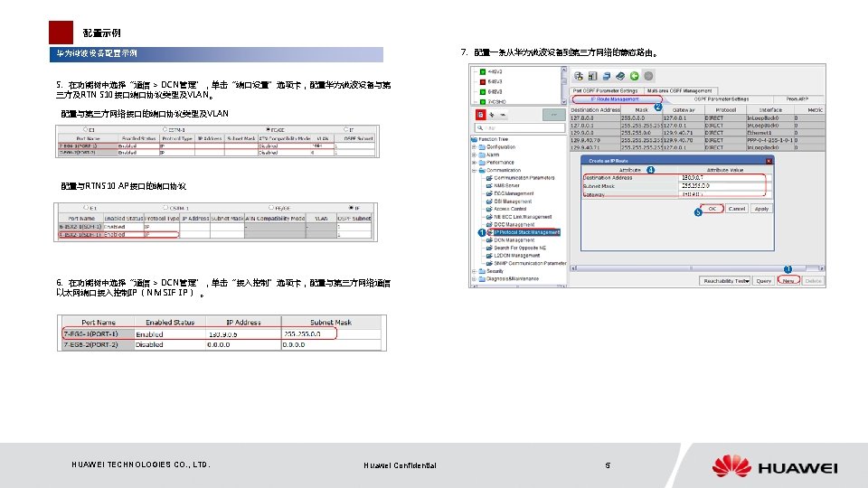Click the function tree filter search field
868x488 pixels.
click(x=521, y=127)
